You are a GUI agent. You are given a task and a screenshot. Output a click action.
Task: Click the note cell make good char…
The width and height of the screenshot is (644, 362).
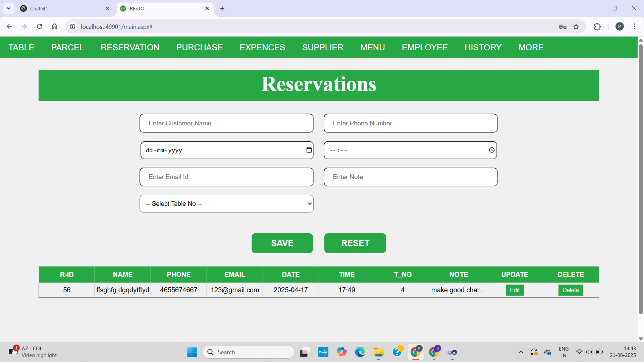(x=459, y=290)
